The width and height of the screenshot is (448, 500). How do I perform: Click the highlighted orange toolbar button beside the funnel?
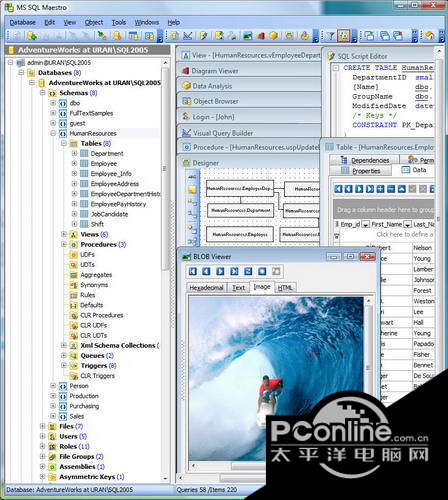click(x=343, y=35)
